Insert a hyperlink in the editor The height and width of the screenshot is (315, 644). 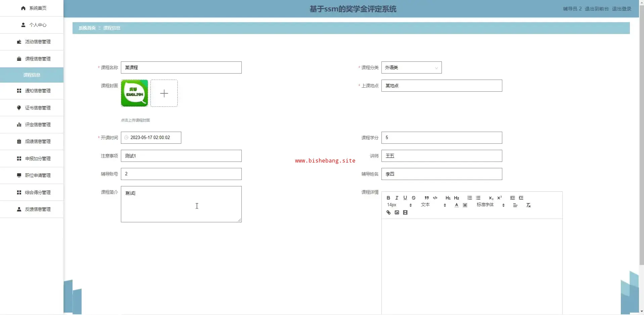tap(388, 213)
